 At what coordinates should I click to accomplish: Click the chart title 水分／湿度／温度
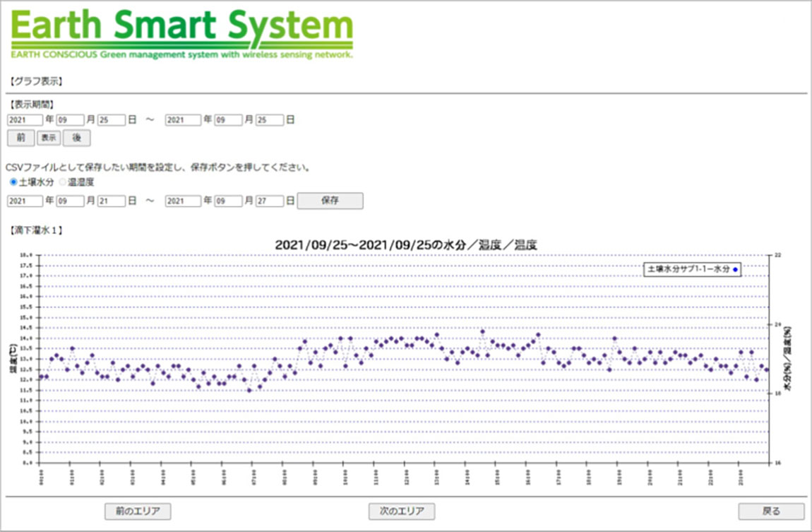(405, 244)
